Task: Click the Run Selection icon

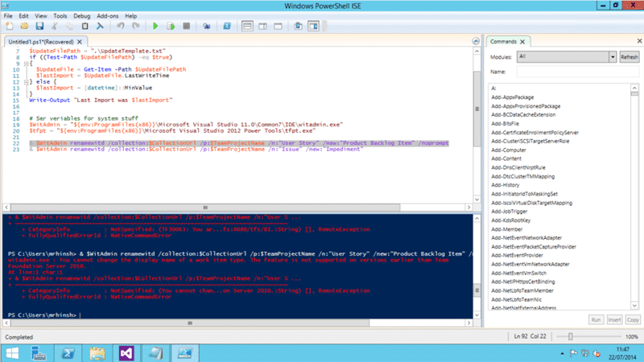Action: [171, 27]
